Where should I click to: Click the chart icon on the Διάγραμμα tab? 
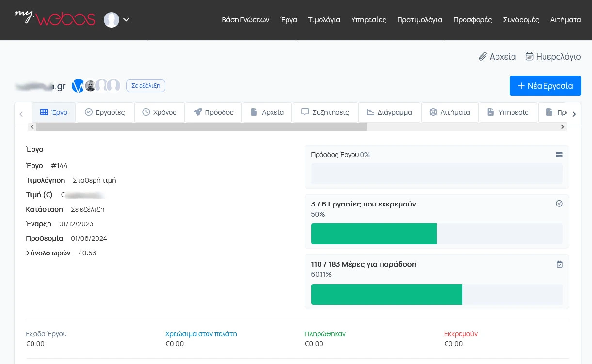(371, 112)
